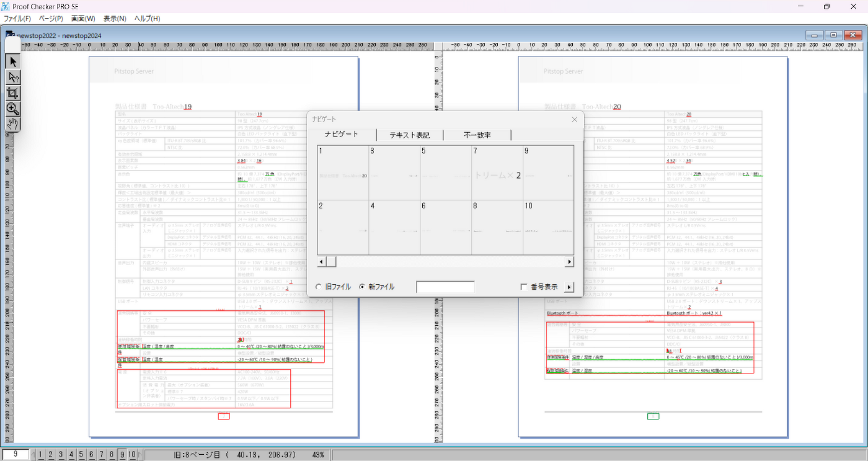The image size is (868, 461).
Task: Click the document icon beside newstop2022 title
Action: point(10,35)
